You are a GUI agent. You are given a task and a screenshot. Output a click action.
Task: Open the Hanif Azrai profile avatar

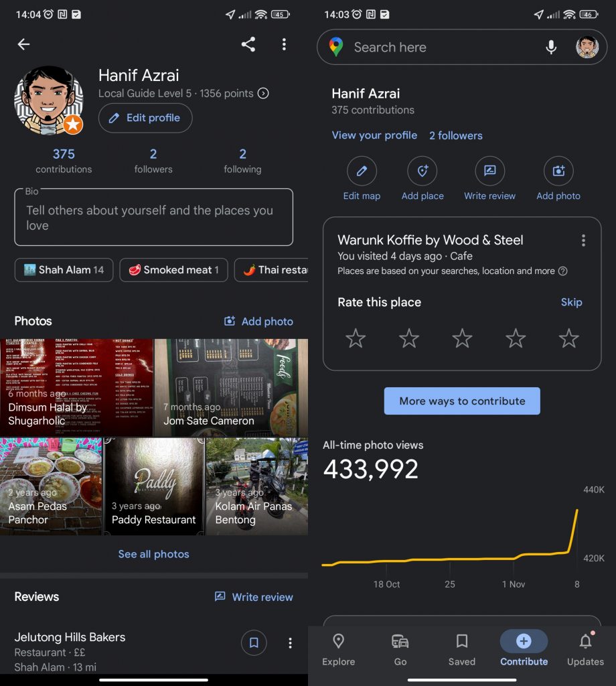click(48, 100)
